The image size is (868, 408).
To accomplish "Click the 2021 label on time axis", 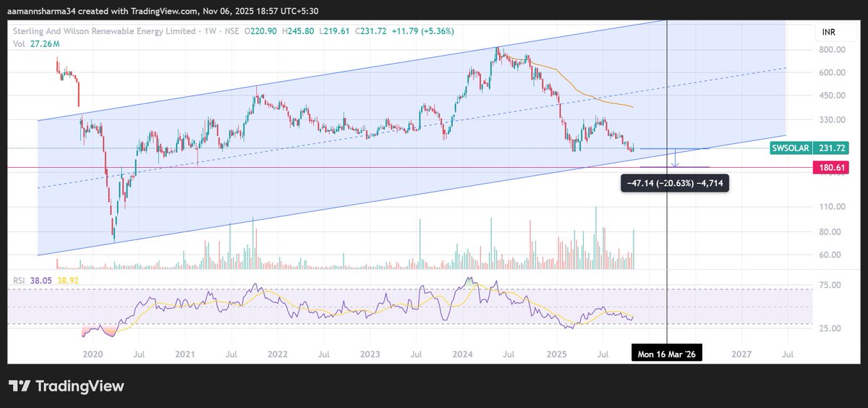I will click(185, 355).
